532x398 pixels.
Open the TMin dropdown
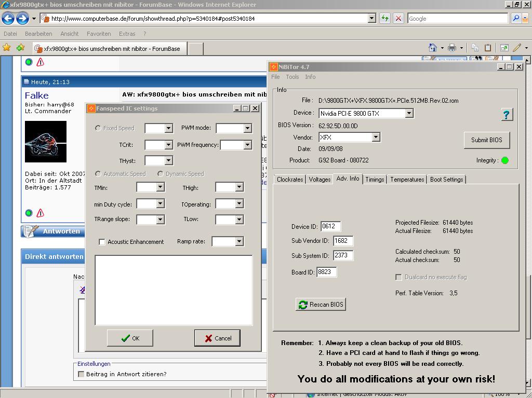(x=161, y=187)
